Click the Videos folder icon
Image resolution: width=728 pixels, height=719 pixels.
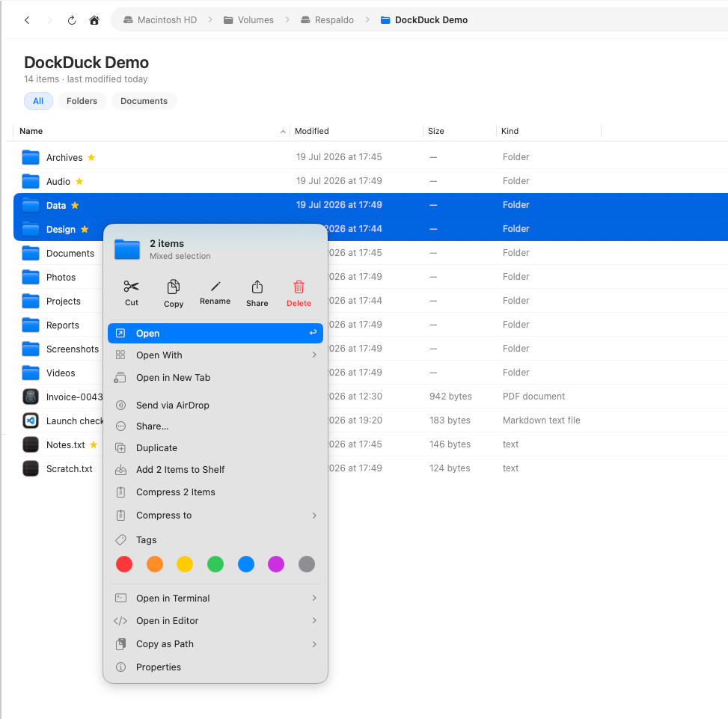pos(31,373)
